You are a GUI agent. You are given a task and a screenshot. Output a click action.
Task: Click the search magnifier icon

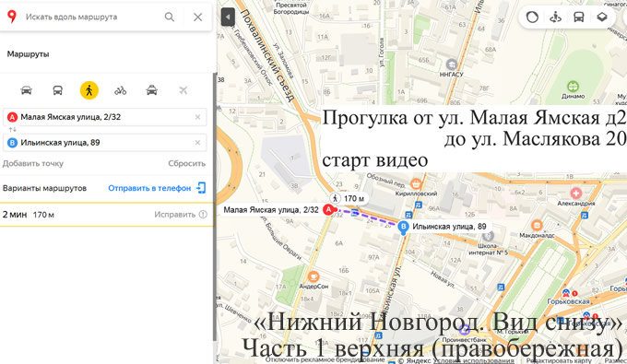(170, 17)
